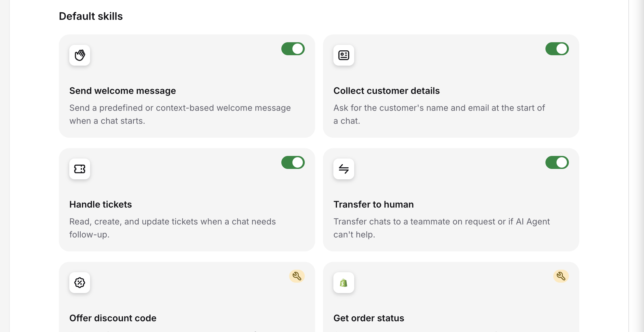Click the discount percent badge icon
644x332 pixels.
tap(80, 283)
